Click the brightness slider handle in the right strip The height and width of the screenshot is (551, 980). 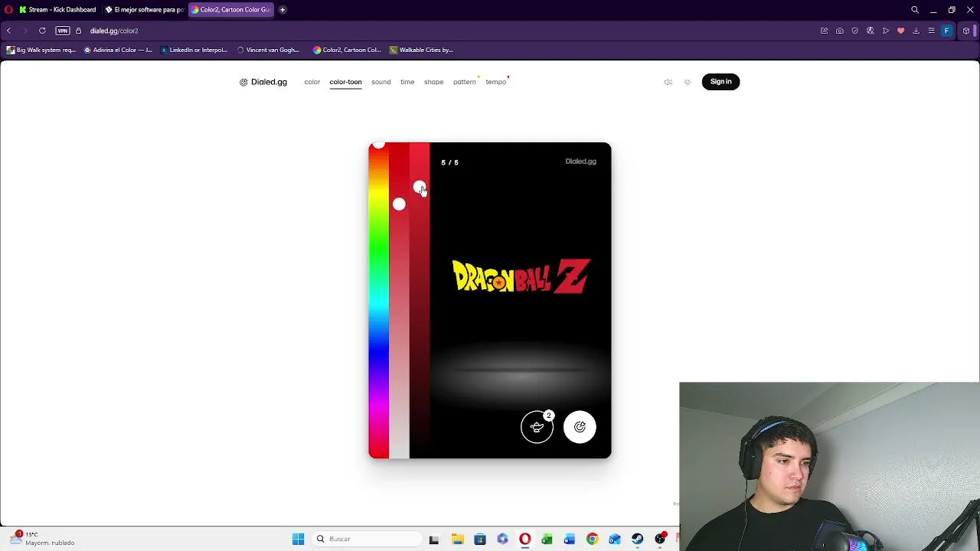click(x=419, y=187)
